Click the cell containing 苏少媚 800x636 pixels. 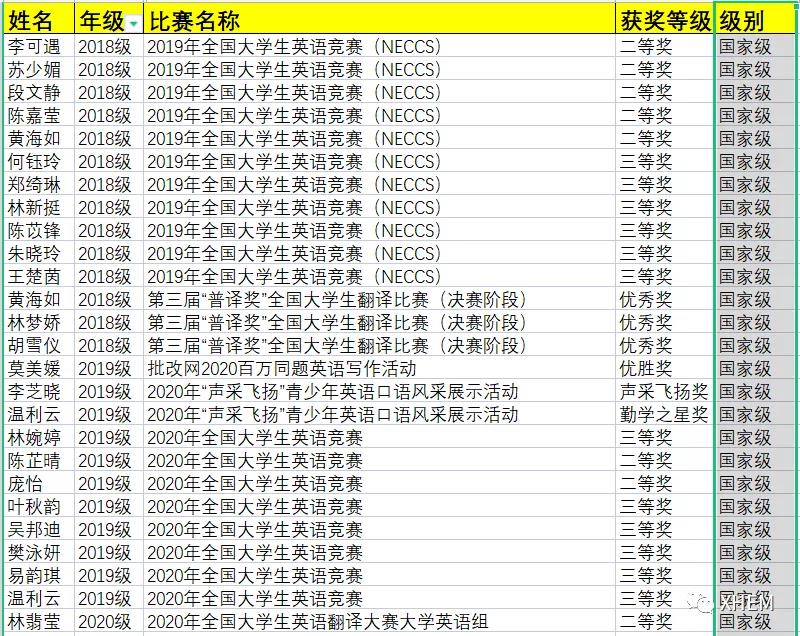tap(35, 69)
